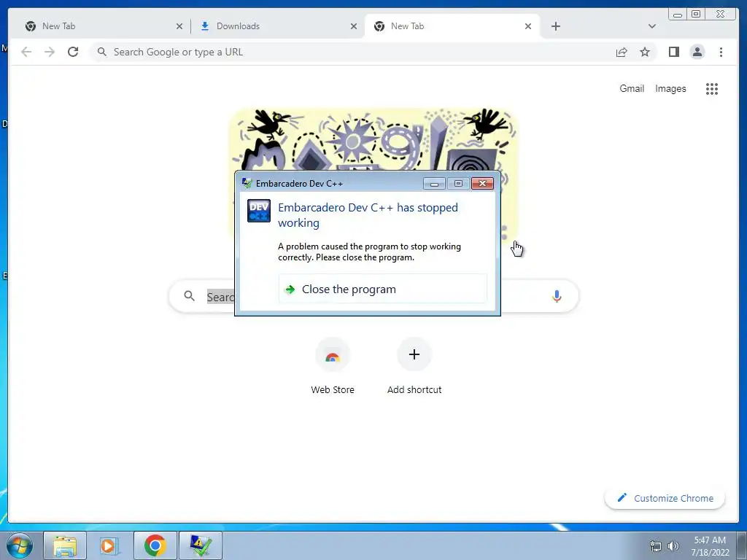Click the back navigation arrow in Chrome
Viewport: 747px width, 560px height.
(26, 52)
